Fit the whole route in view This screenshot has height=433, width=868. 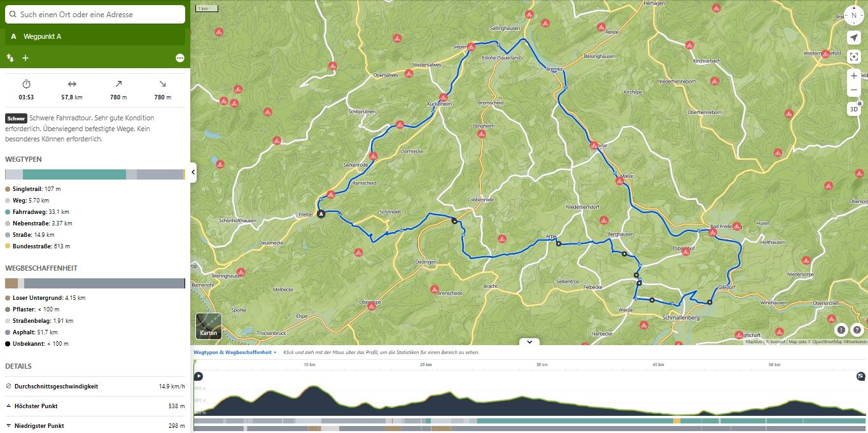coord(854,57)
